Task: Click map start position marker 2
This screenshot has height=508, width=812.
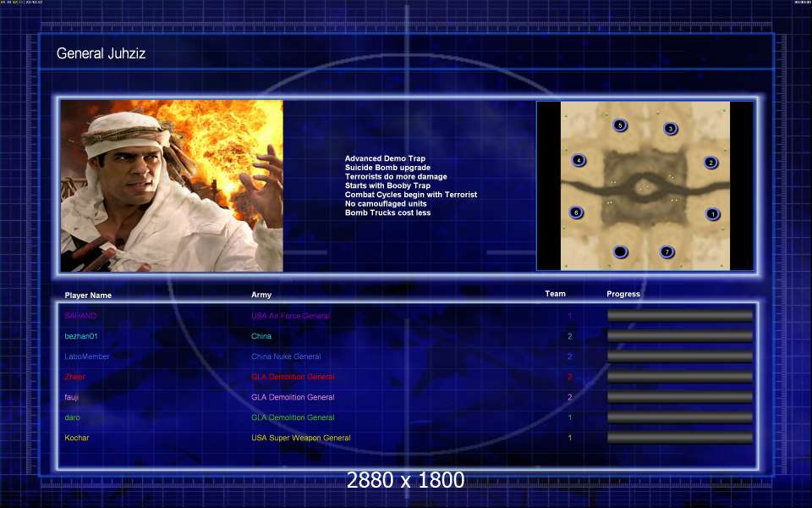Action: (x=711, y=163)
